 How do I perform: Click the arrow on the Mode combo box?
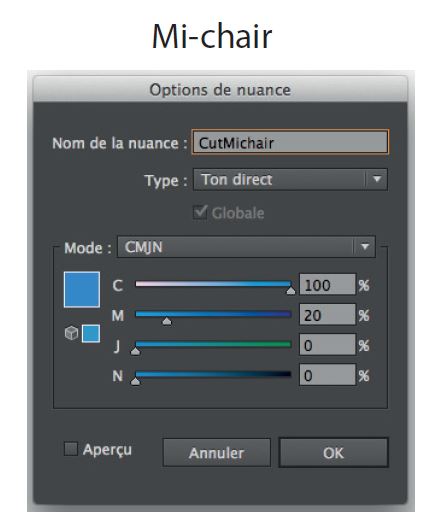pos(364,247)
